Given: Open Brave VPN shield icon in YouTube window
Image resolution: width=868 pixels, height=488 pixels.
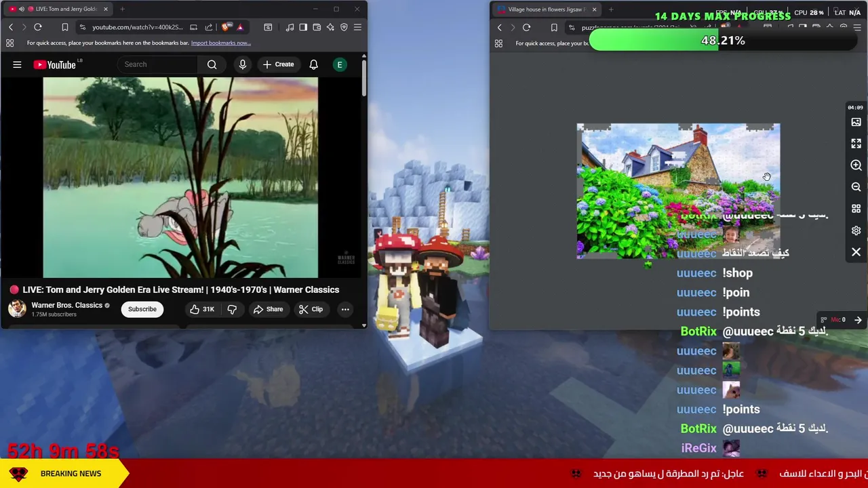Looking at the screenshot, I should (344, 27).
